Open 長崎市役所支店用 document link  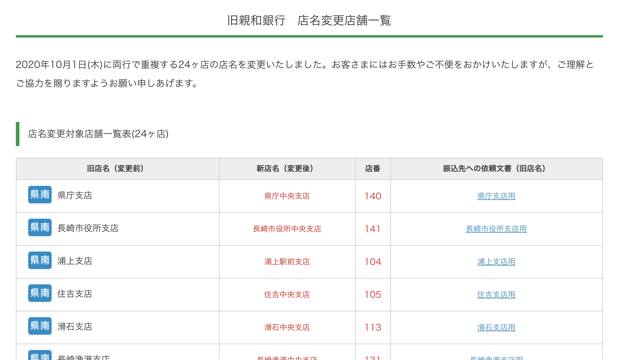[x=496, y=229]
